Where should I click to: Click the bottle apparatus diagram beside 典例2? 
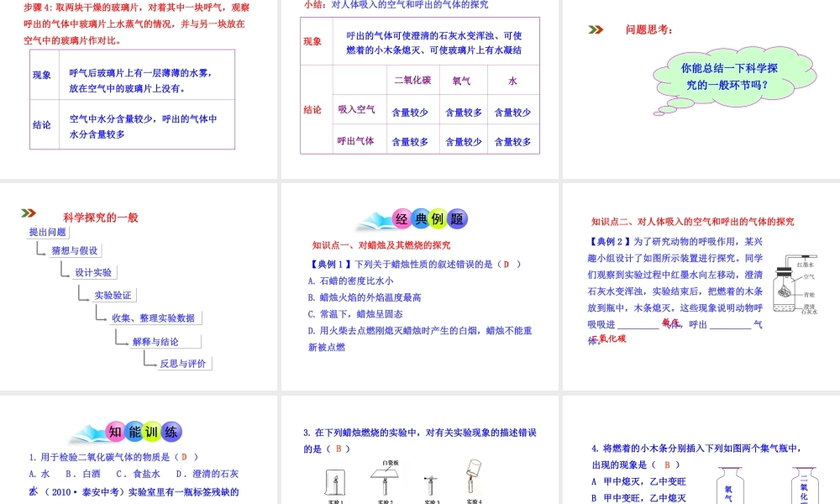point(795,285)
